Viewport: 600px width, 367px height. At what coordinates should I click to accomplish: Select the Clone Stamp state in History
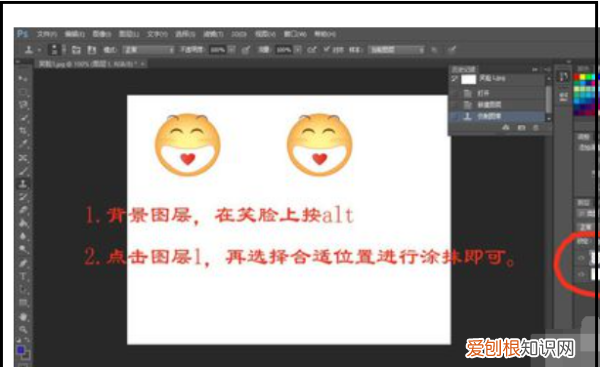pos(497,116)
